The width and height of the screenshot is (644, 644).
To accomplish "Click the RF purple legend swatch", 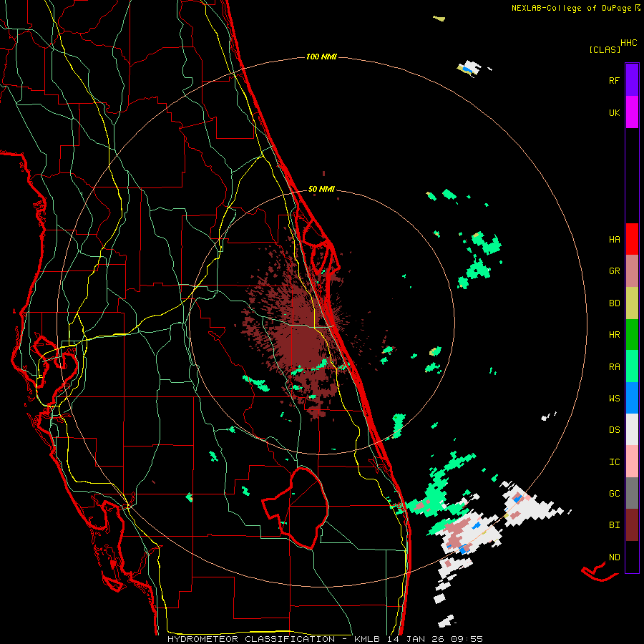I will coord(632,79).
